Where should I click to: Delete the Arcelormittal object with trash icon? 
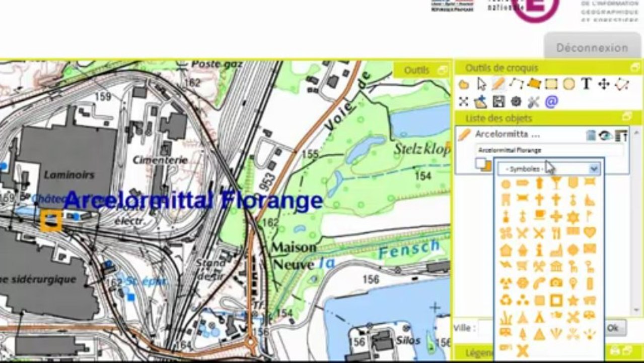[591, 135]
